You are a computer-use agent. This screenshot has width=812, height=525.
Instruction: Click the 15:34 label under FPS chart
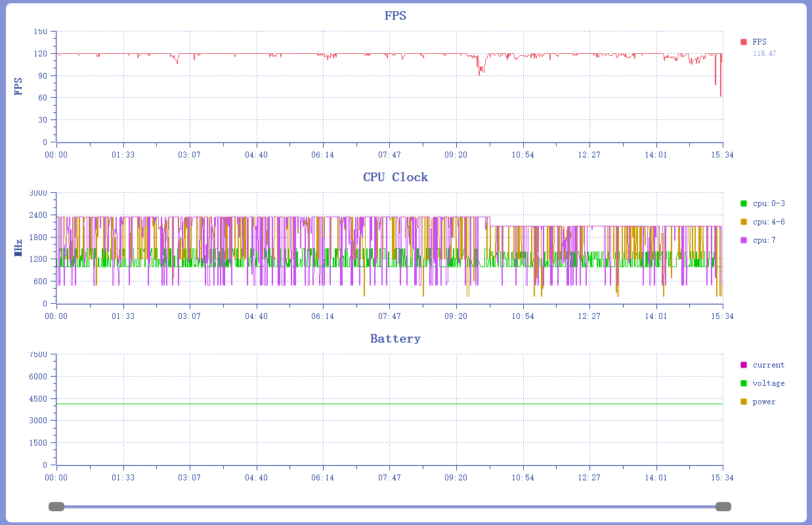(723, 155)
